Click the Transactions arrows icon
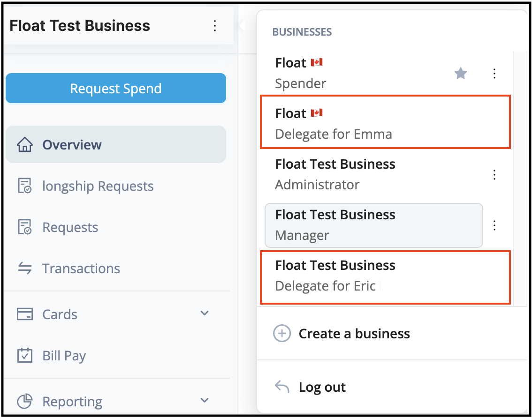This screenshot has height=418, width=532. [x=24, y=269]
